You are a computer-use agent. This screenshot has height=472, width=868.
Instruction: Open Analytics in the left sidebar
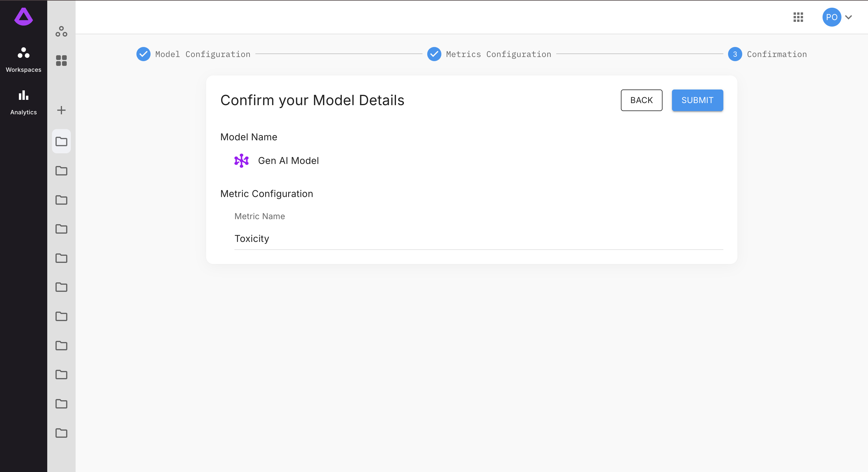[24, 102]
